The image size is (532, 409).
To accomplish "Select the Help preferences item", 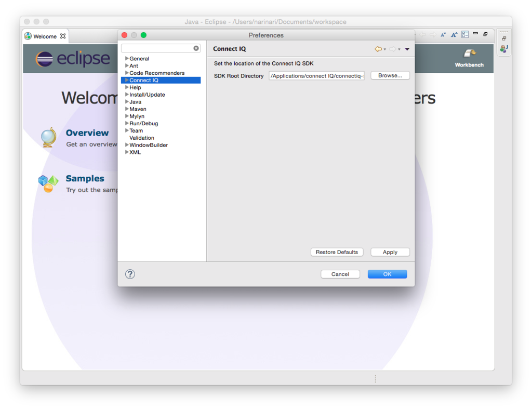I will (135, 87).
